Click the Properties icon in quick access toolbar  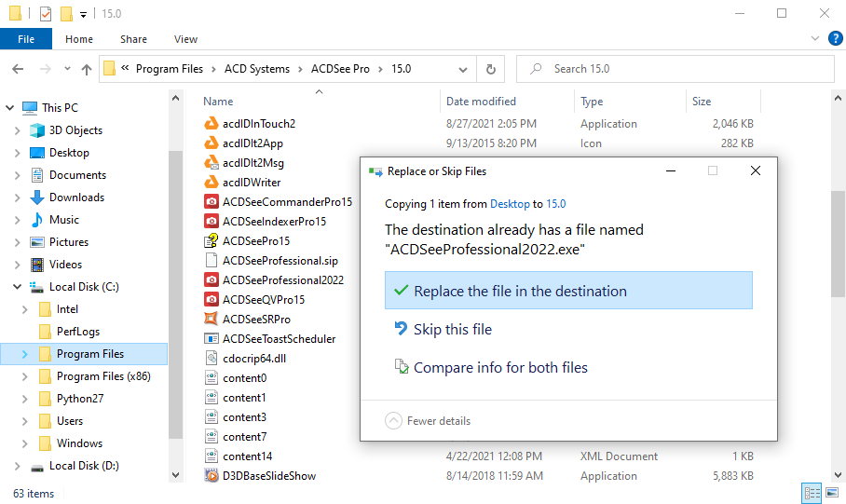[46, 13]
